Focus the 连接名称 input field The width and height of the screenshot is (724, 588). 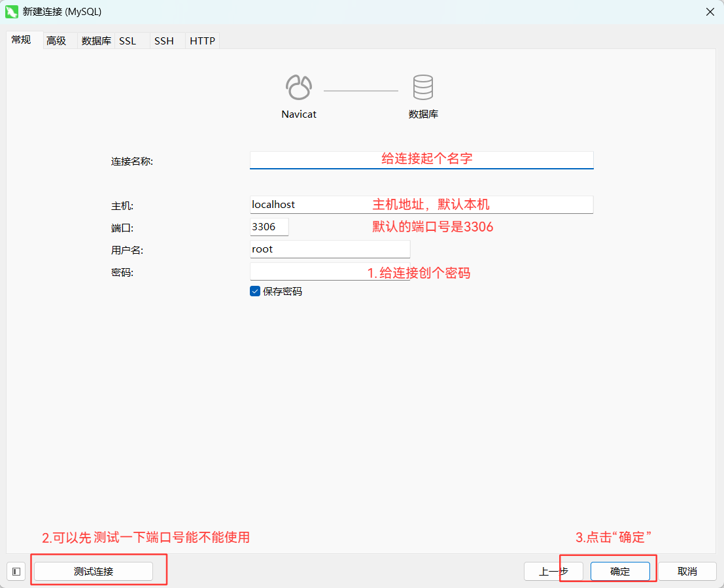[422, 160]
